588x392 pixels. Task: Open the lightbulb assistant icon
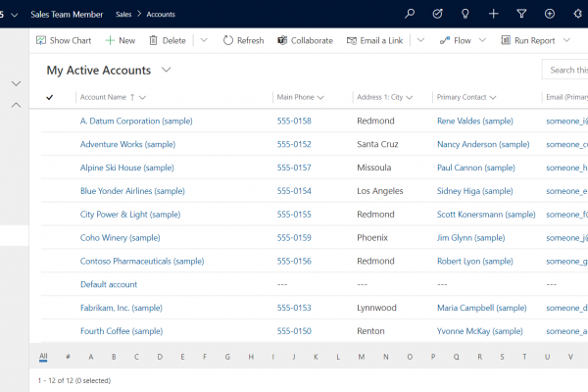[465, 14]
